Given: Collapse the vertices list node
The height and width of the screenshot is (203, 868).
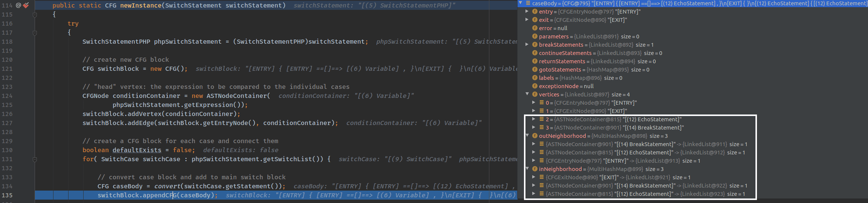Looking at the screenshot, I should coord(527,94).
